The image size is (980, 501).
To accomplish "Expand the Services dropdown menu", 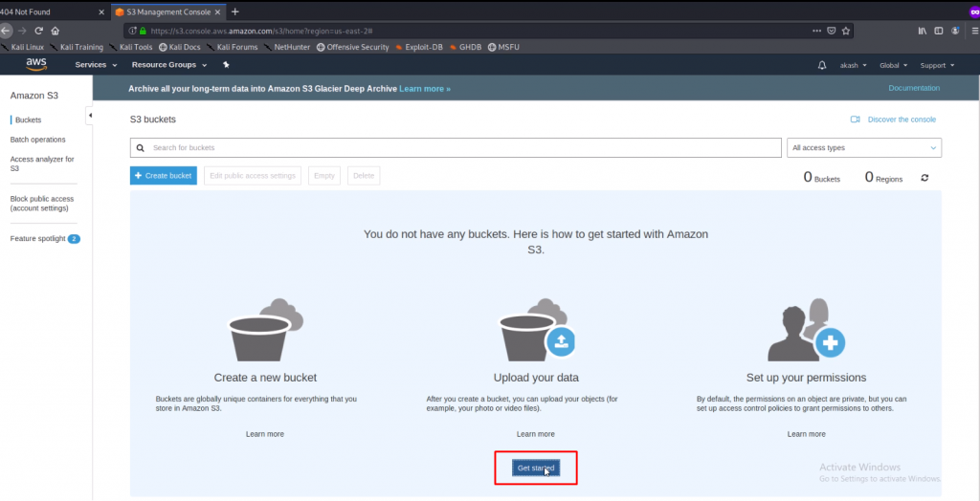I will pyautogui.click(x=97, y=65).
